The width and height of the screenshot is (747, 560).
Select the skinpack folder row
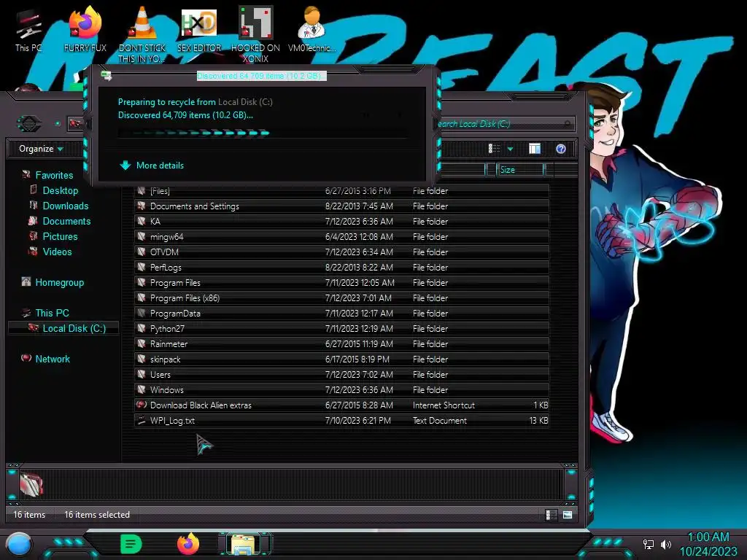(x=341, y=359)
